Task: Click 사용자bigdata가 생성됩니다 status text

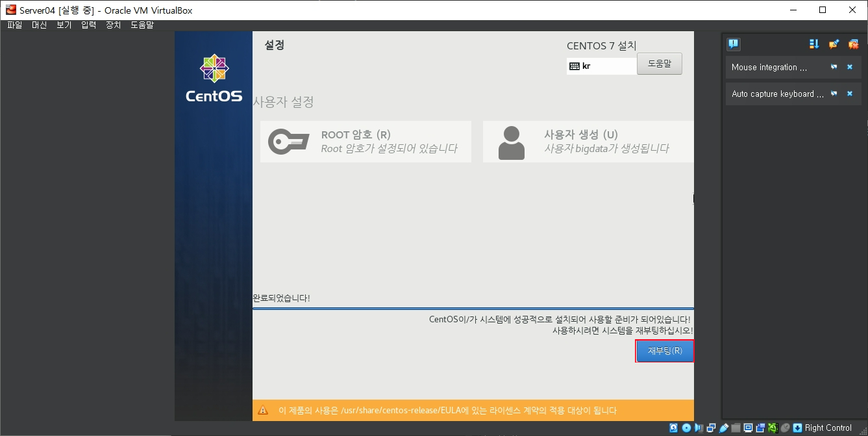Action: [606, 149]
